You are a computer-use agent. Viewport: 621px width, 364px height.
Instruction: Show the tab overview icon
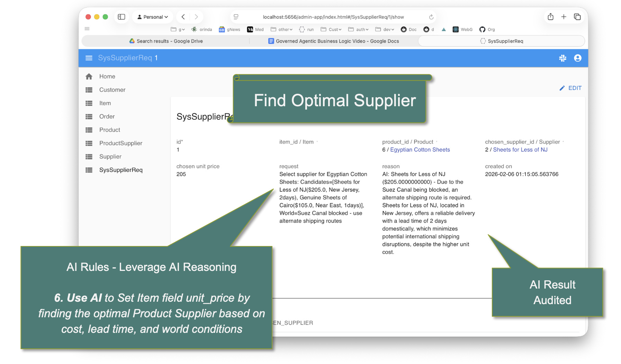tap(577, 17)
